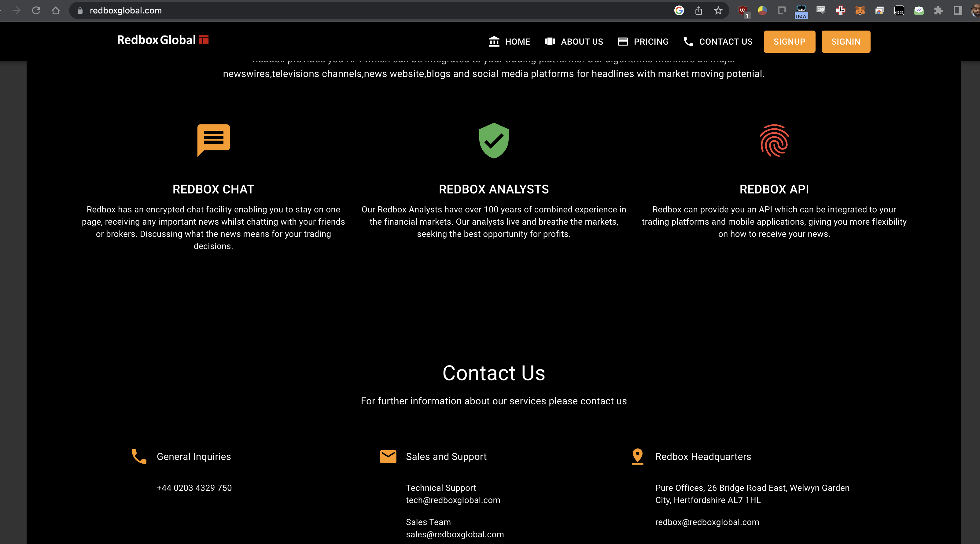Click the padlock site info icon
The width and height of the screenshot is (980, 544).
80,11
